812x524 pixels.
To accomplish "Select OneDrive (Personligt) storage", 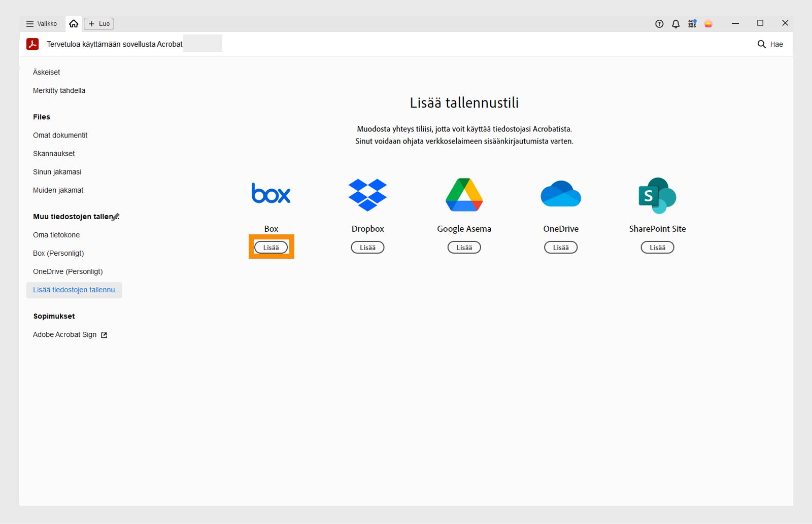I will (x=68, y=271).
